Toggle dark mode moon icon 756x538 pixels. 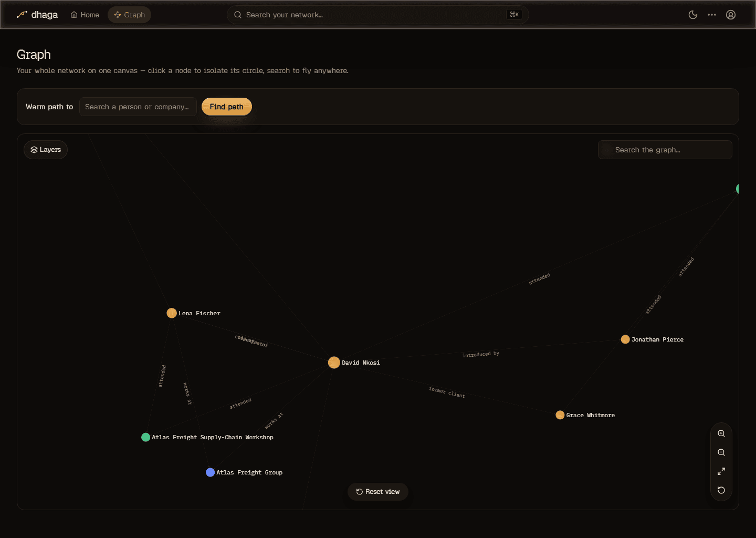pyautogui.click(x=693, y=15)
